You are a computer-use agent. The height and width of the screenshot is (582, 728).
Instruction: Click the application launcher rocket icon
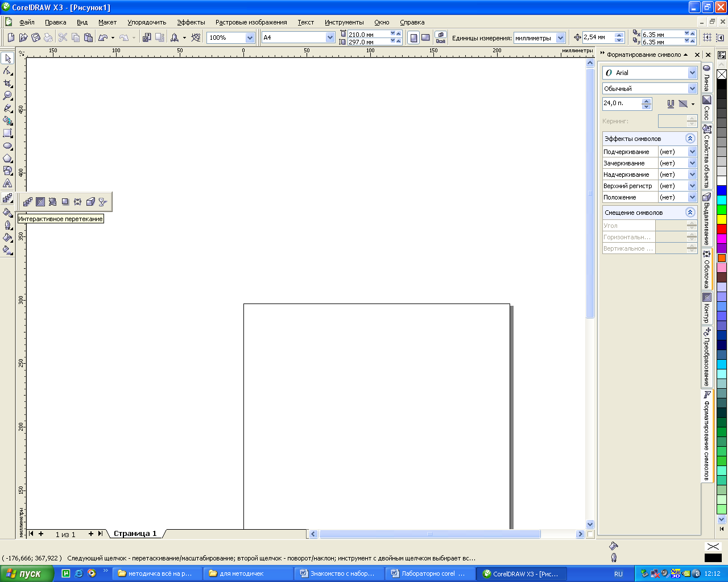[175, 38]
